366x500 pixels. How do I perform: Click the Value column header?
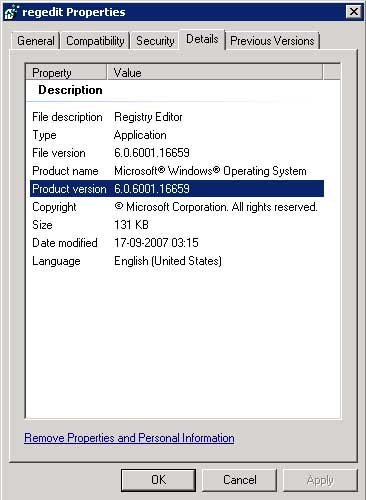pyautogui.click(x=215, y=72)
